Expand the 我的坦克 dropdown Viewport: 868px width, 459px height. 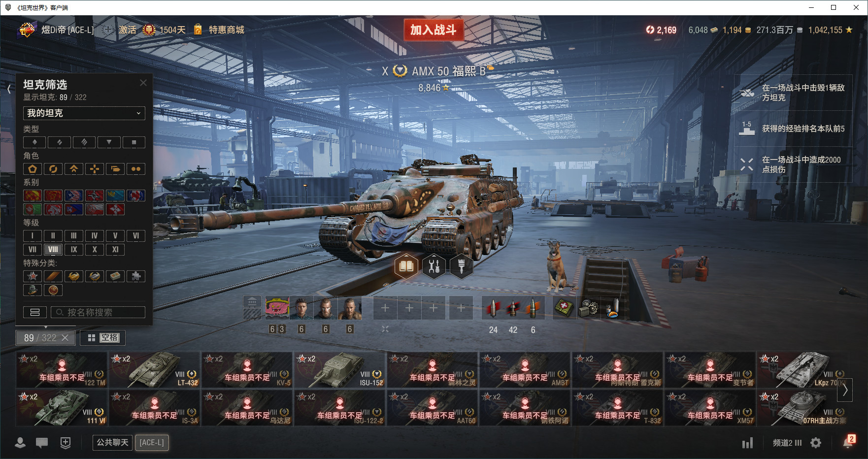[x=84, y=113]
